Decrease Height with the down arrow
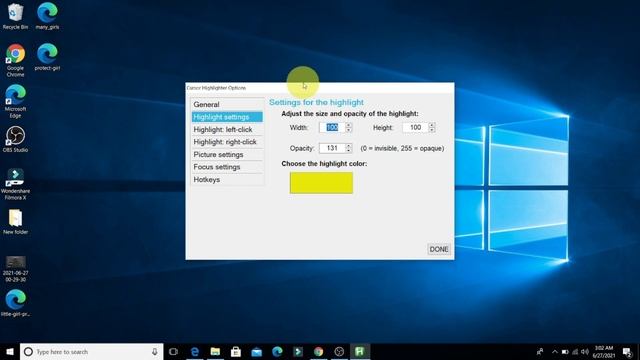This screenshot has width=640, height=360. click(x=432, y=130)
